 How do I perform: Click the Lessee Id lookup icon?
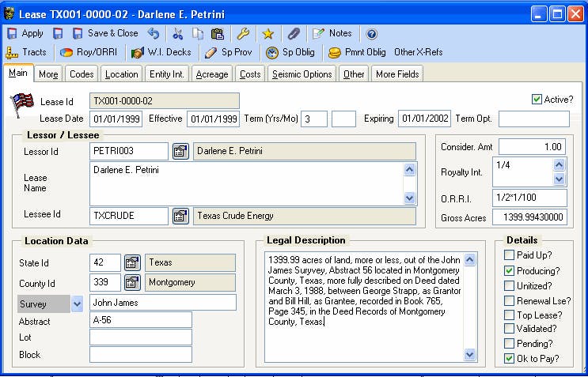click(x=180, y=216)
